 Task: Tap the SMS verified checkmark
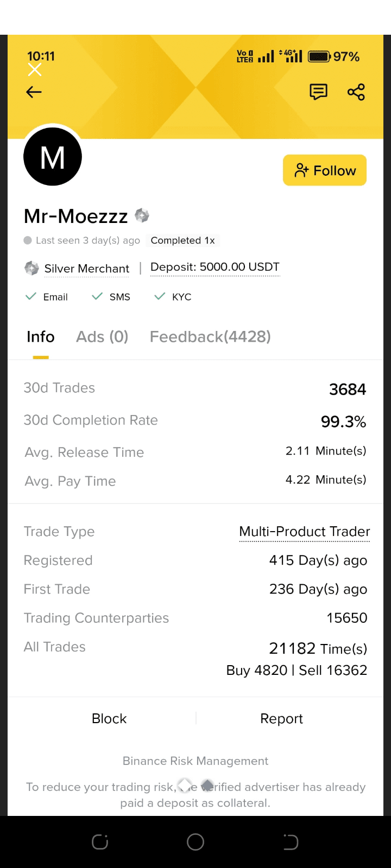coord(97,296)
